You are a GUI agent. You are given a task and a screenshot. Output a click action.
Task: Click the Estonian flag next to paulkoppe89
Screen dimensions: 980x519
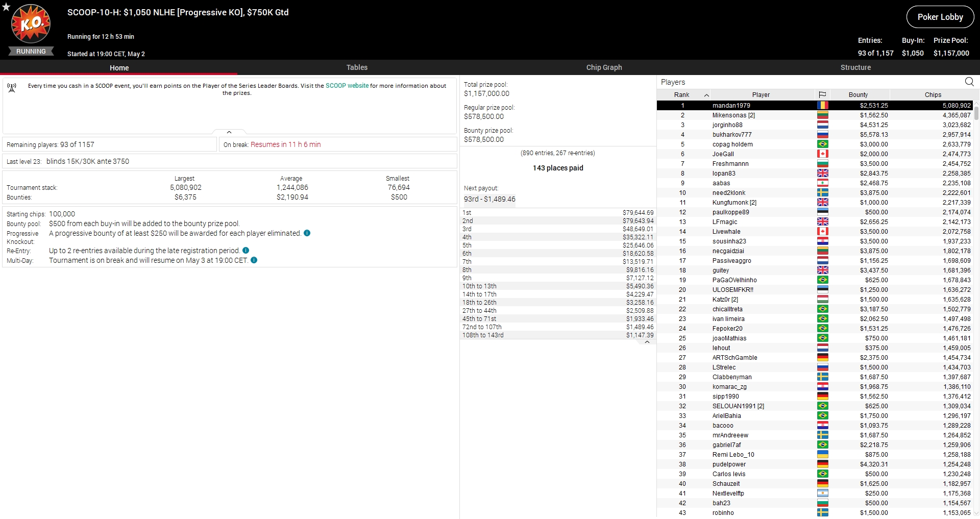822,212
